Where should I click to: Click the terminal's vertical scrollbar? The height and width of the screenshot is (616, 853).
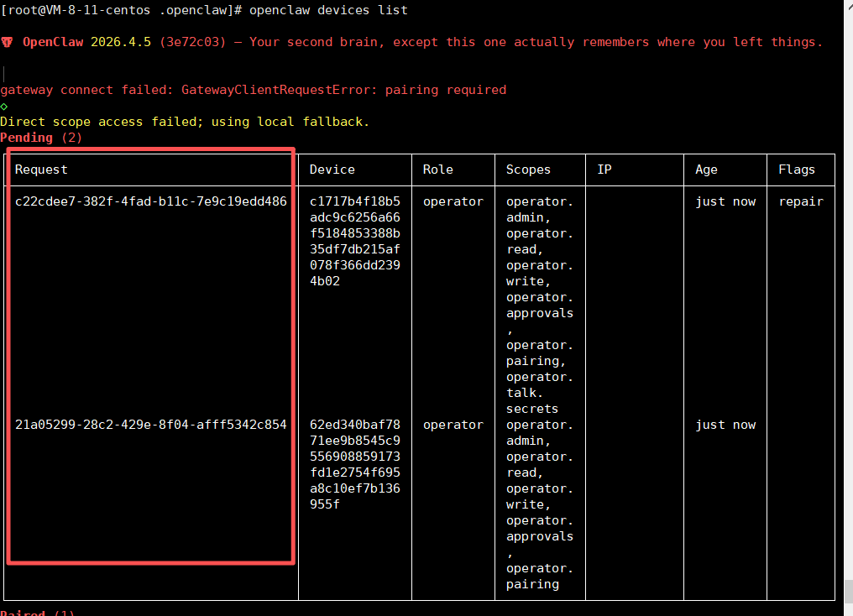click(847, 590)
